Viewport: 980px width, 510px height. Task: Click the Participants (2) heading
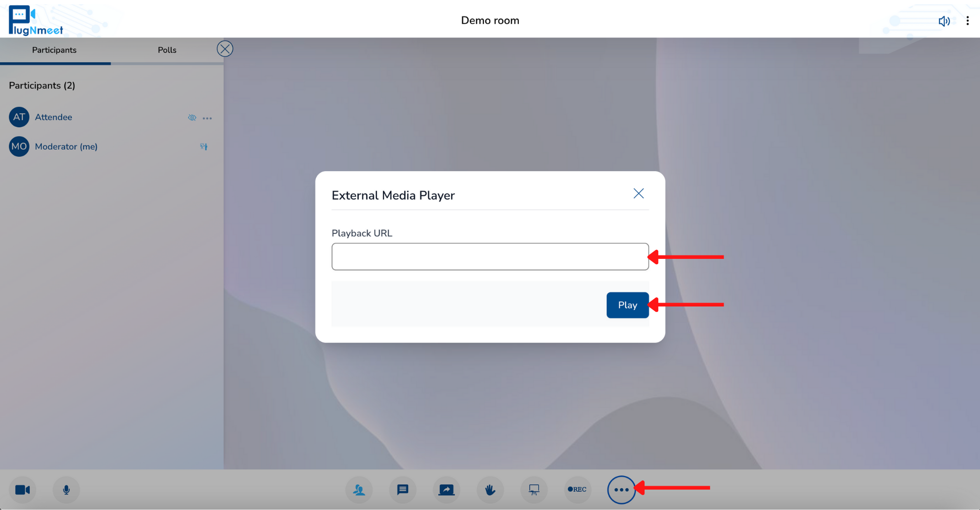42,85
